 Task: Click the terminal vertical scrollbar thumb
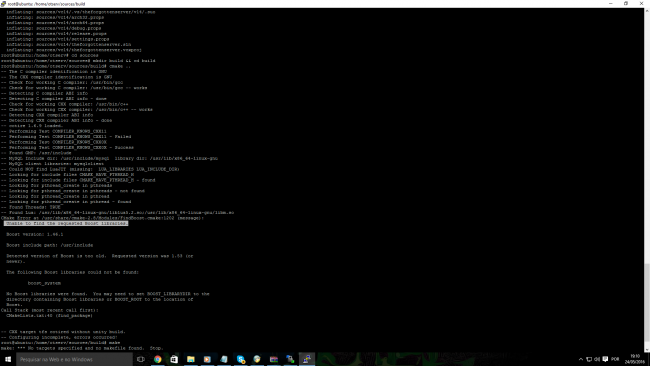pyautogui.click(x=647, y=305)
